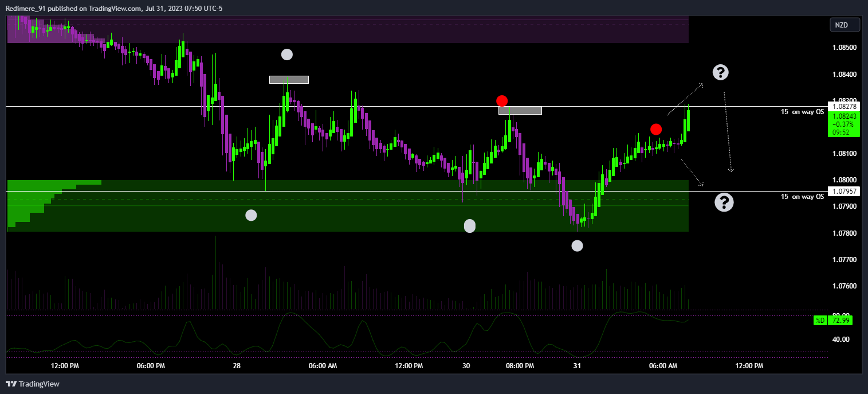The image size is (868, 394).
Task: Click the 1.07800 price scale value
Action: coord(844,233)
